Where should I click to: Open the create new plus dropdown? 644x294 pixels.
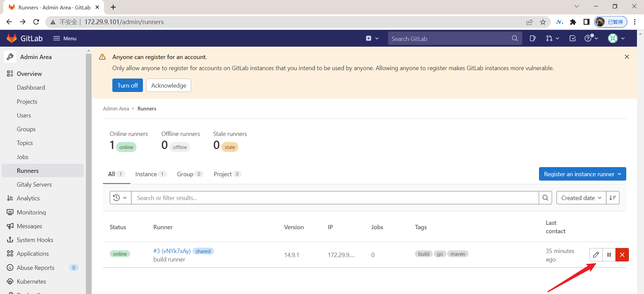(372, 38)
